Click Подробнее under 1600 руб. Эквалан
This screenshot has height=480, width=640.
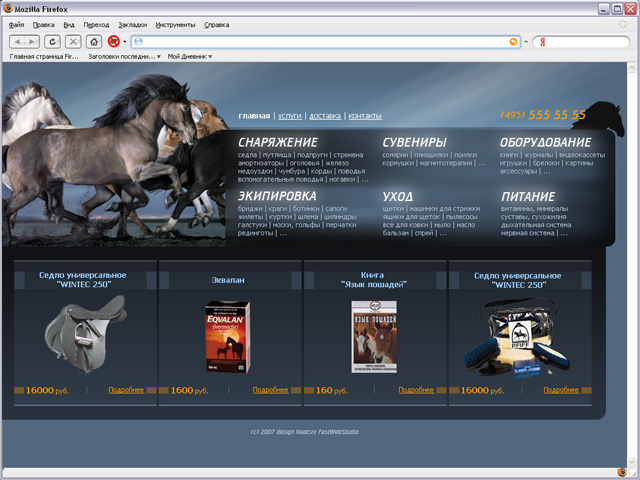[x=271, y=390]
